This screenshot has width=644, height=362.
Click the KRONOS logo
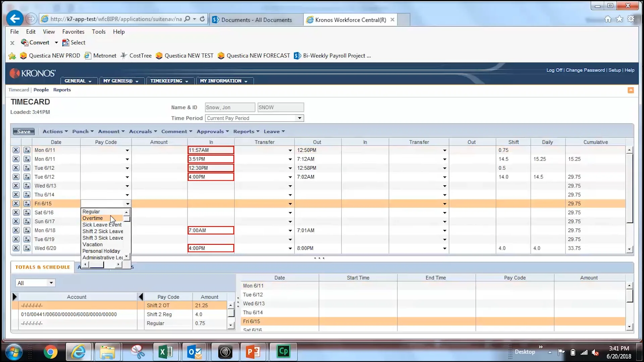click(32, 73)
